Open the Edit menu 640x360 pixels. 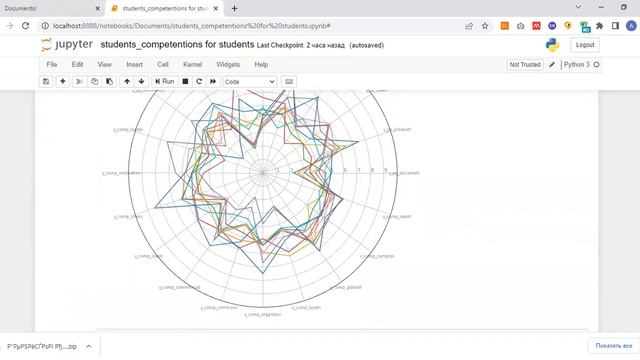click(78, 64)
